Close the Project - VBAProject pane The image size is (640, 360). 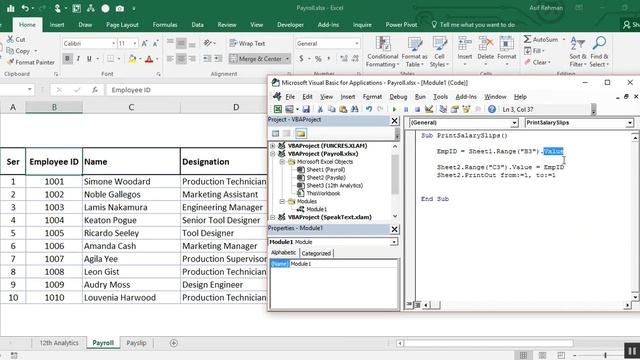[394, 120]
